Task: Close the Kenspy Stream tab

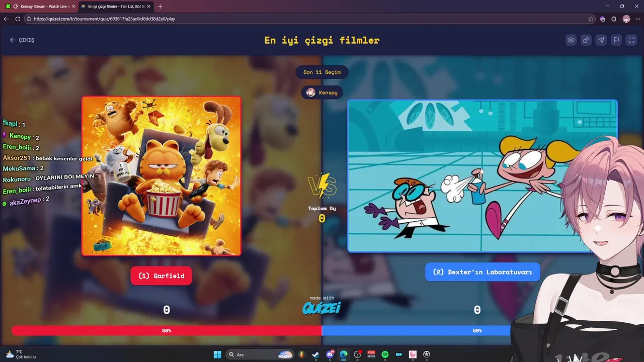Action: coord(73,7)
